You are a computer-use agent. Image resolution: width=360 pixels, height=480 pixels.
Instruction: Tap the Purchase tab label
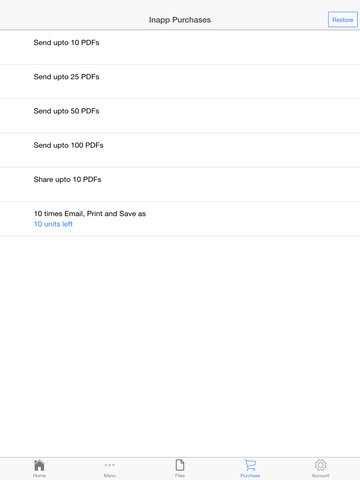tap(250, 476)
